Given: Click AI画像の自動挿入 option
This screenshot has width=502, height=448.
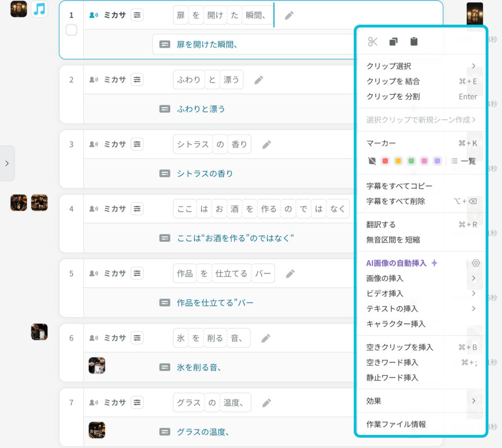Looking at the screenshot, I should (x=396, y=263).
